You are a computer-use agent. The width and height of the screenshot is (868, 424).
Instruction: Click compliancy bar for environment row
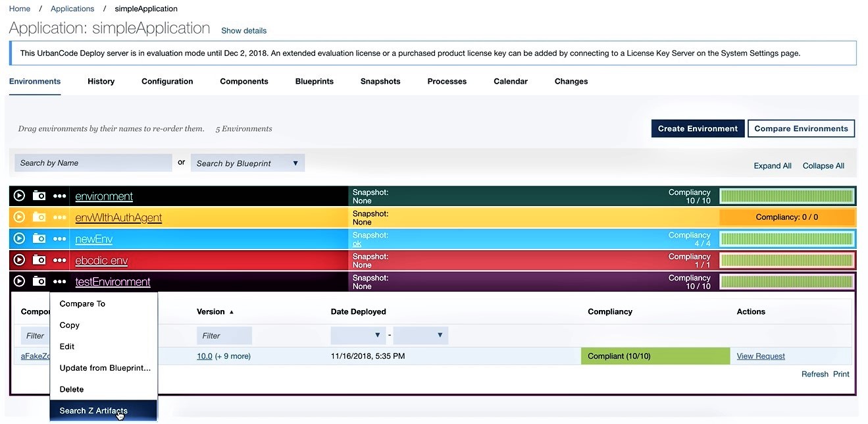click(x=787, y=196)
